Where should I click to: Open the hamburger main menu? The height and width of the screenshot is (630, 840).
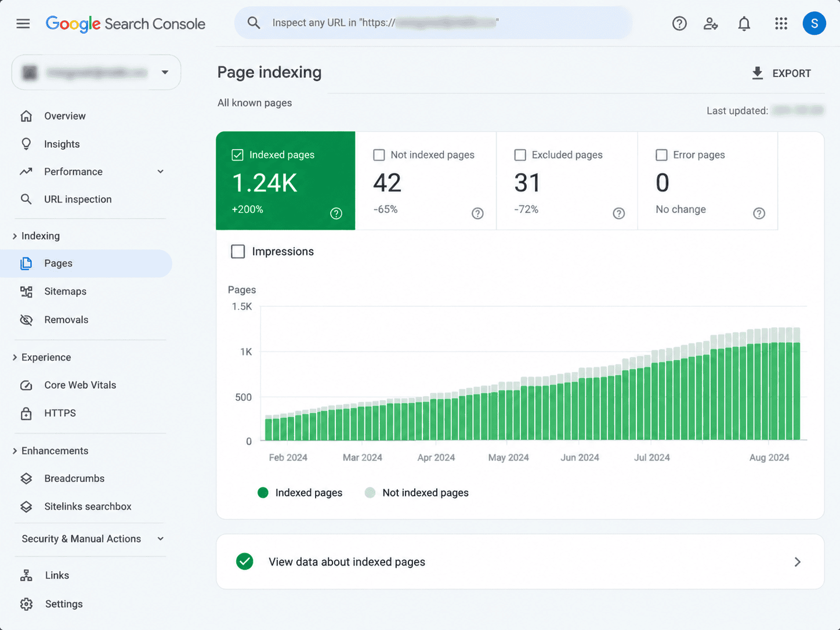pyautogui.click(x=23, y=24)
